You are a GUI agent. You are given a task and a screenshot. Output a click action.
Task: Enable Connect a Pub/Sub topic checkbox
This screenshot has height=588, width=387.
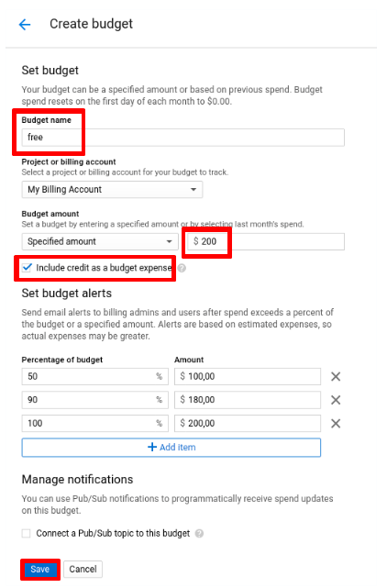(x=27, y=534)
